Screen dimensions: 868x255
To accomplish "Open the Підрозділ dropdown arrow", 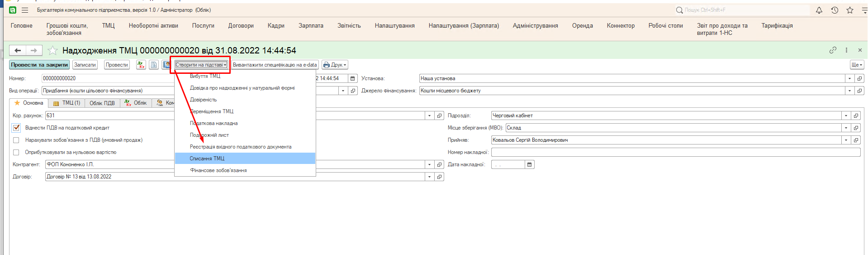I will pos(846,116).
